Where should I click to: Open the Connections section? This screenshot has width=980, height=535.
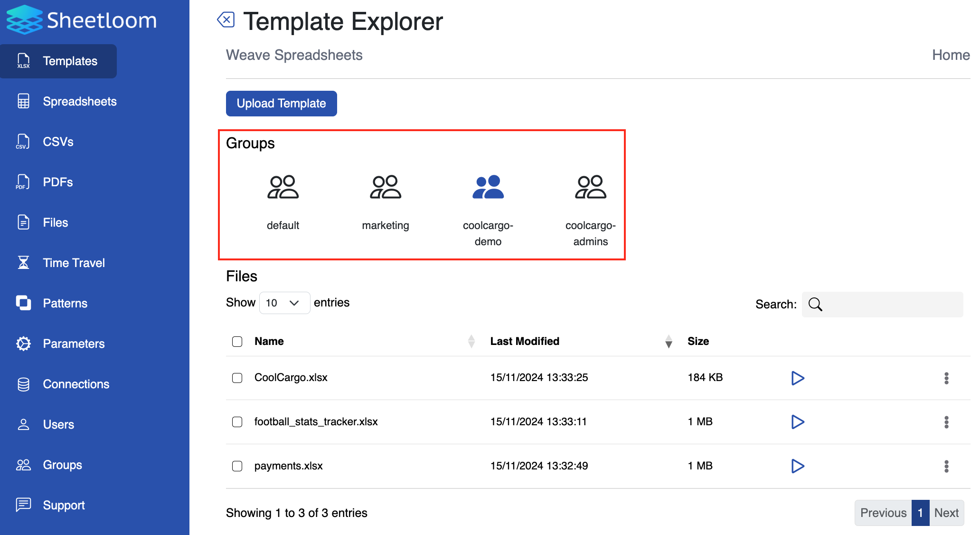pos(76,383)
